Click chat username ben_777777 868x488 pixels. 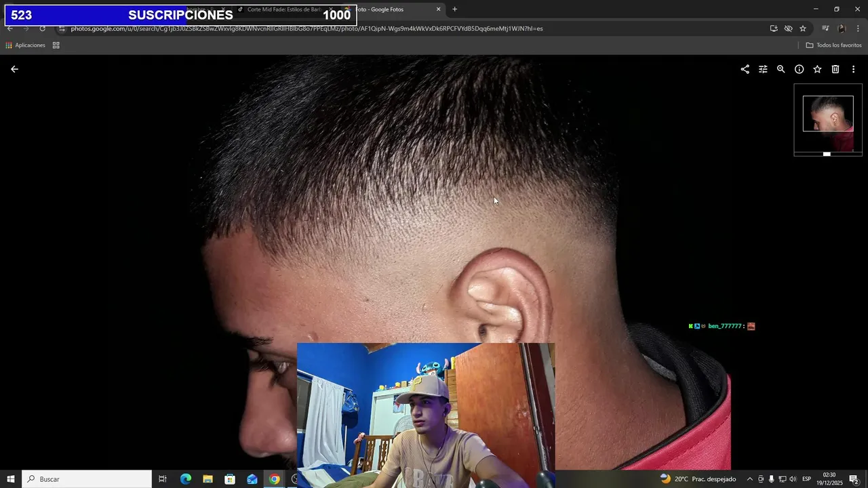(725, 327)
